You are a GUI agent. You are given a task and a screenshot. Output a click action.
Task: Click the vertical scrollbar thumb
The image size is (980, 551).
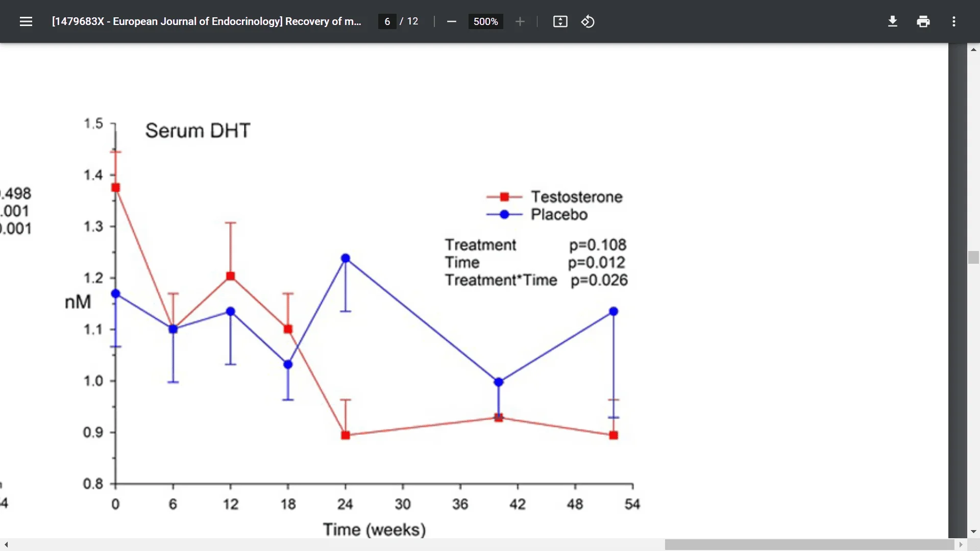pos(973,257)
